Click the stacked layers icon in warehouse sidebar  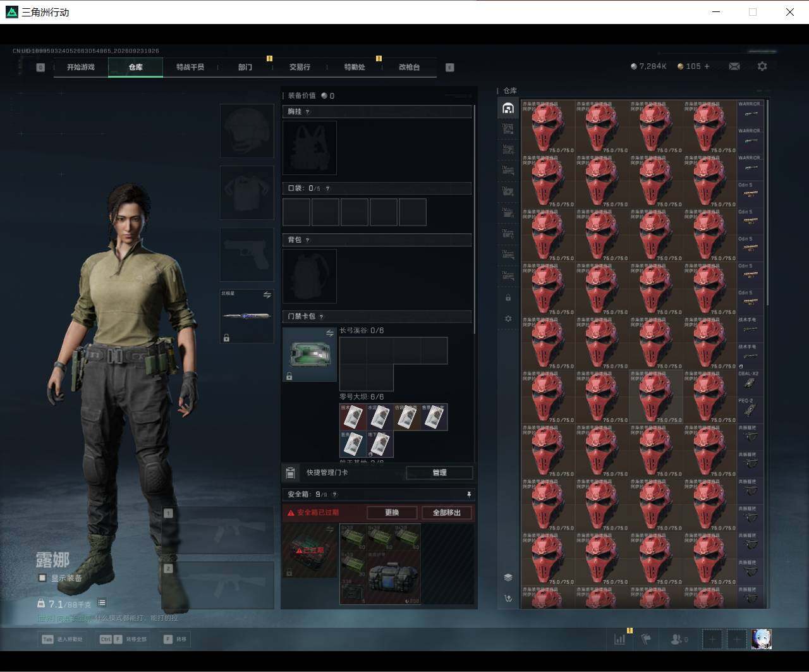(x=508, y=577)
